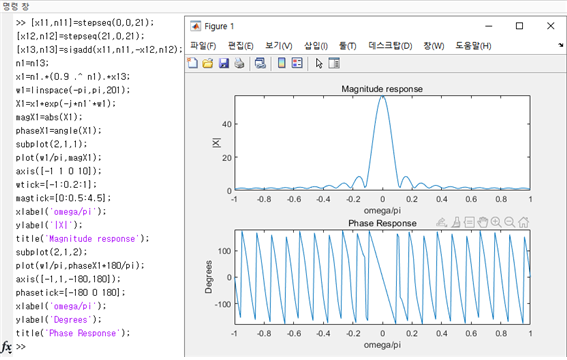This screenshot has height=360, width=567.
Task: Click the 'Figure 1' title bar text
Action: coord(219,26)
